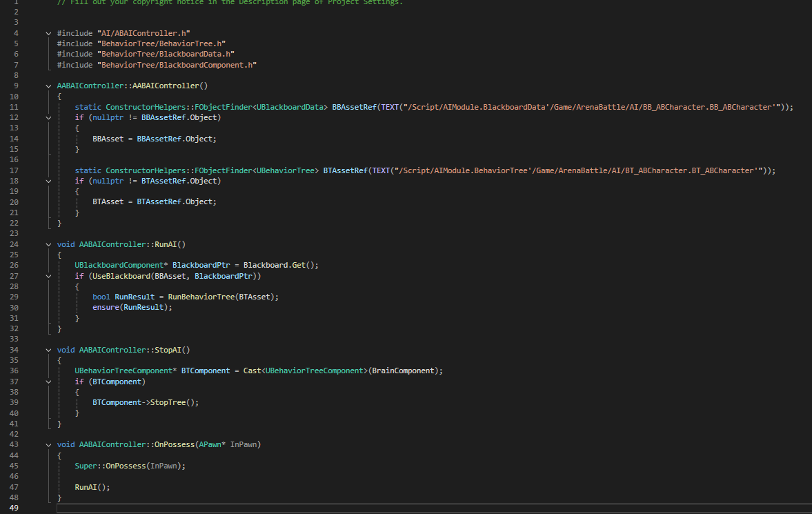Screen dimensions: 812x514
Task: Collapse the AABAIController constructor fold arrow
Action: 48,86
